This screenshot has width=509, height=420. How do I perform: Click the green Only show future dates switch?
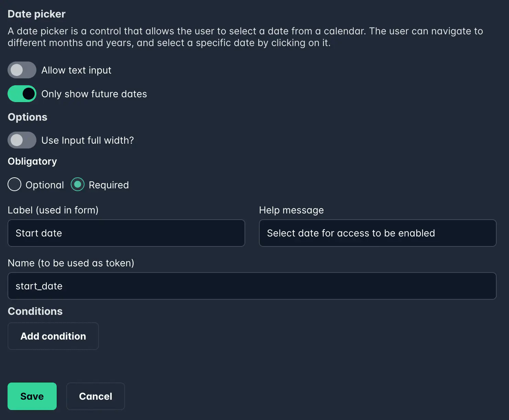click(22, 93)
